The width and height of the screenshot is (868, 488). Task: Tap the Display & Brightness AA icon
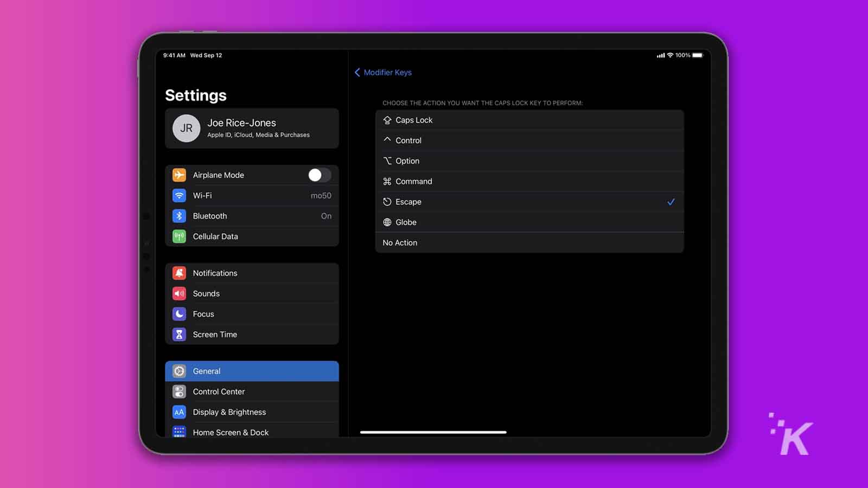click(179, 412)
